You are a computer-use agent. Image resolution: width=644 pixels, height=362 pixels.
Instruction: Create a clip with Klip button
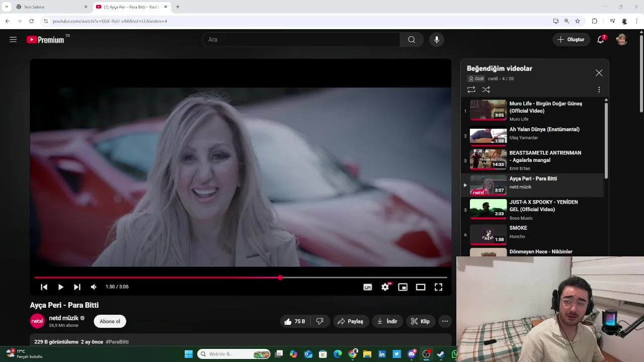tap(420, 321)
